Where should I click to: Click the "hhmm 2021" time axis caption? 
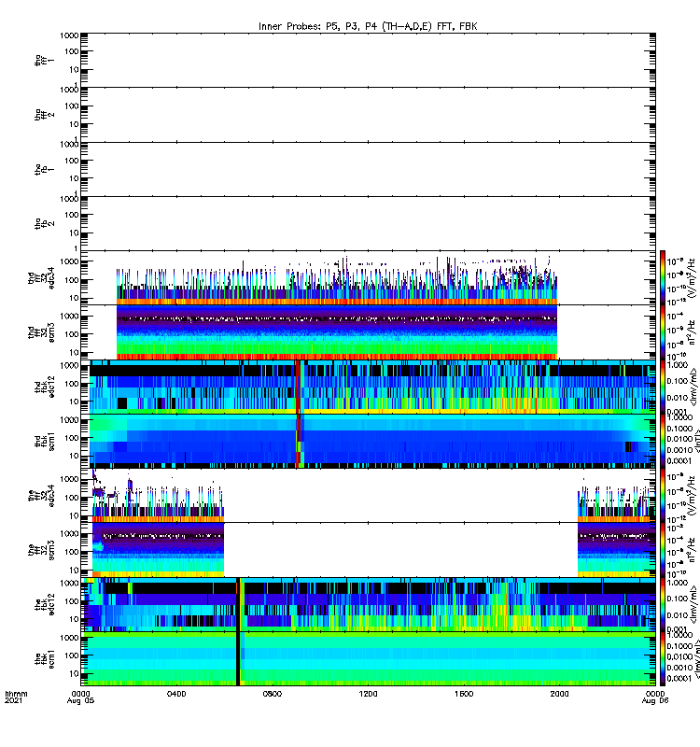point(16,697)
